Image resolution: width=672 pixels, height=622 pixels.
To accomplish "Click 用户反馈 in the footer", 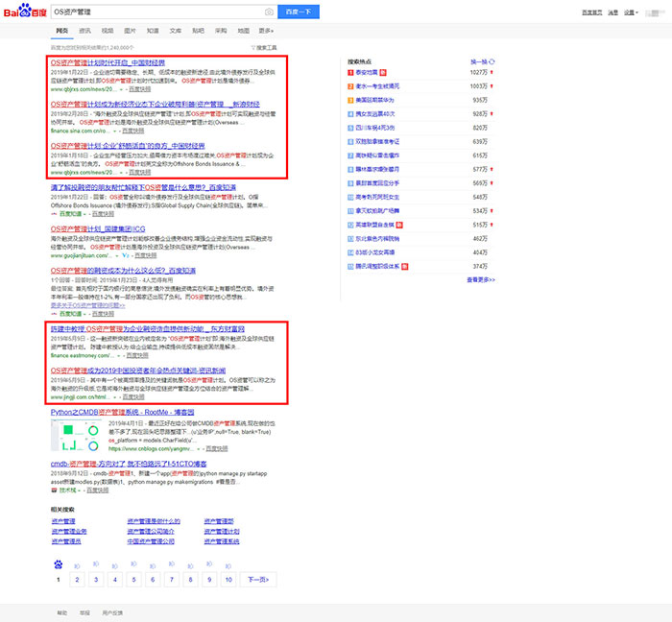I will (112, 613).
